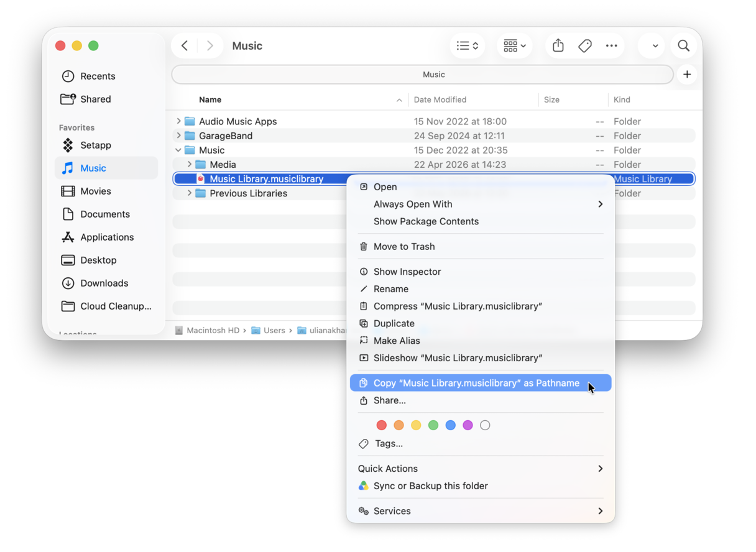Apply the purple tag color
The width and height of the screenshot is (756, 552).
pyautogui.click(x=468, y=425)
